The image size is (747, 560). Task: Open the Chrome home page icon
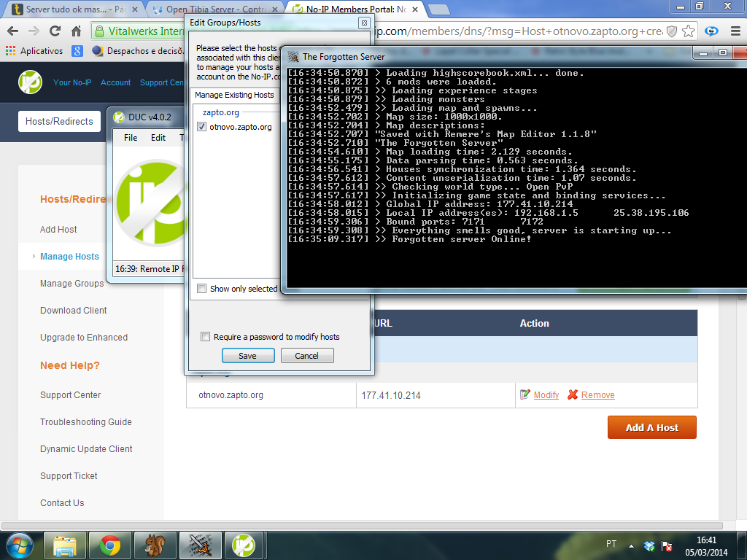[x=76, y=31]
